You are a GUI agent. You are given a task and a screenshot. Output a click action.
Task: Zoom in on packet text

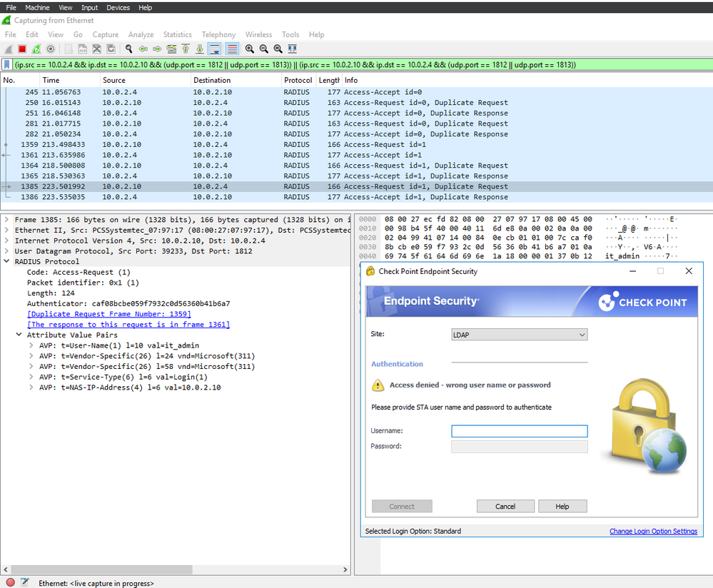pyautogui.click(x=250, y=49)
